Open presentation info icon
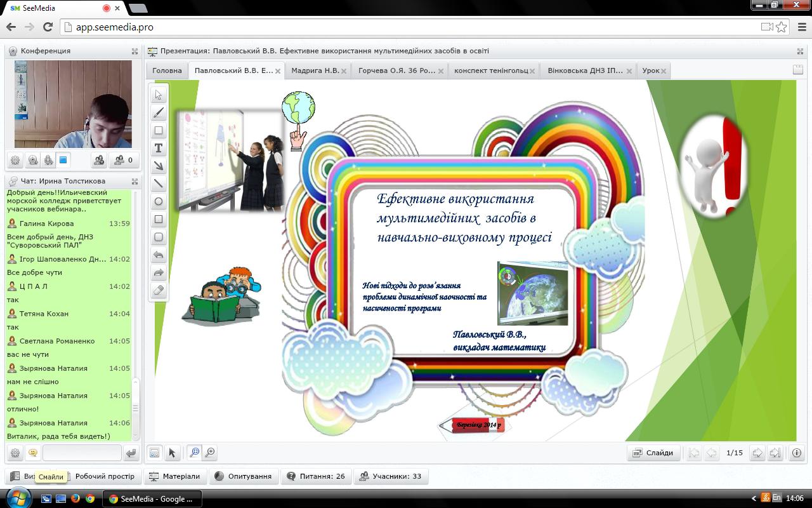Viewport: 812px width, 508px height. tap(797, 453)
